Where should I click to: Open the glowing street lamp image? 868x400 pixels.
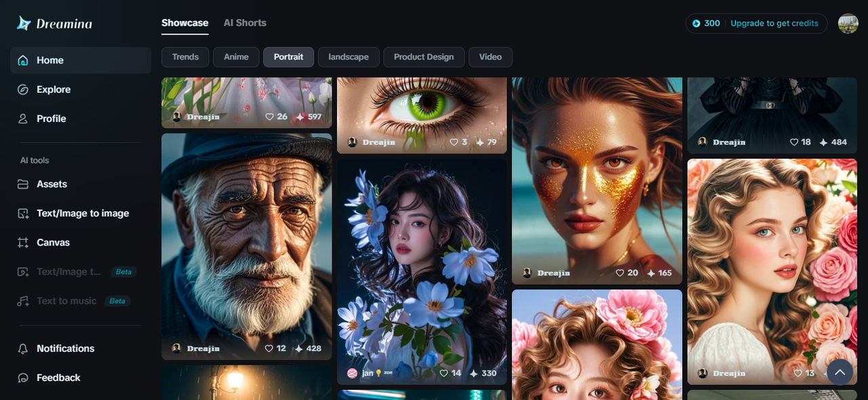pos(246,382)
